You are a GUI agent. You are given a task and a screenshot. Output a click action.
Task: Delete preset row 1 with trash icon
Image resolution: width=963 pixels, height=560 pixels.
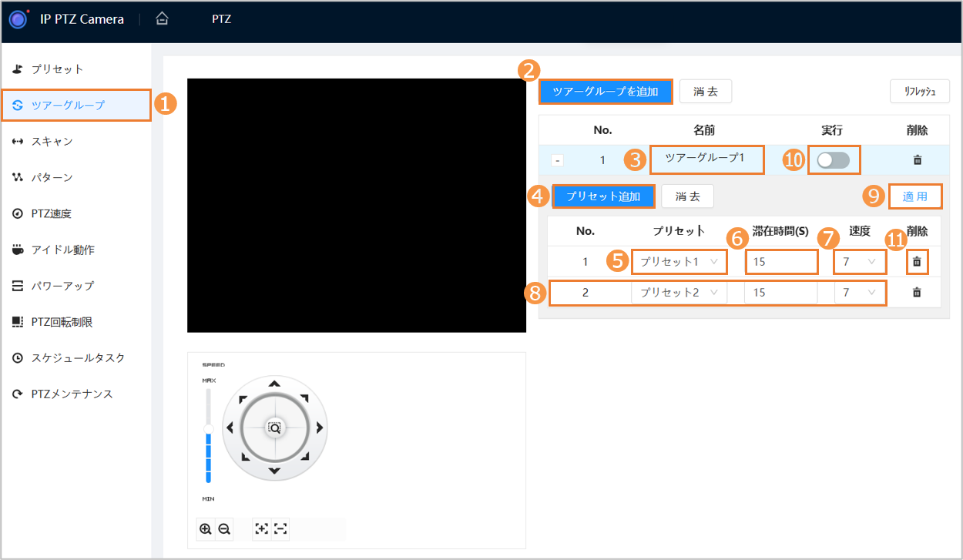click(917, 262)
